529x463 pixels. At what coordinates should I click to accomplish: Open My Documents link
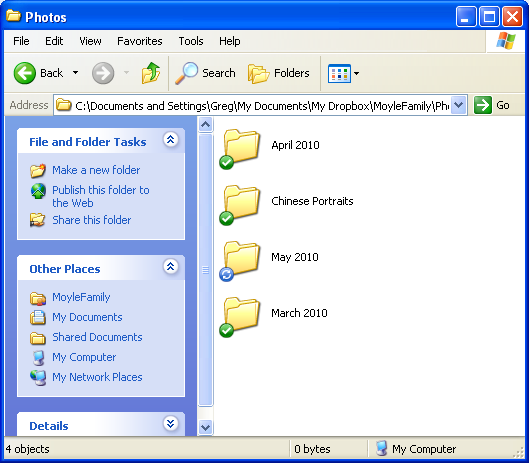tap(87, 317)
